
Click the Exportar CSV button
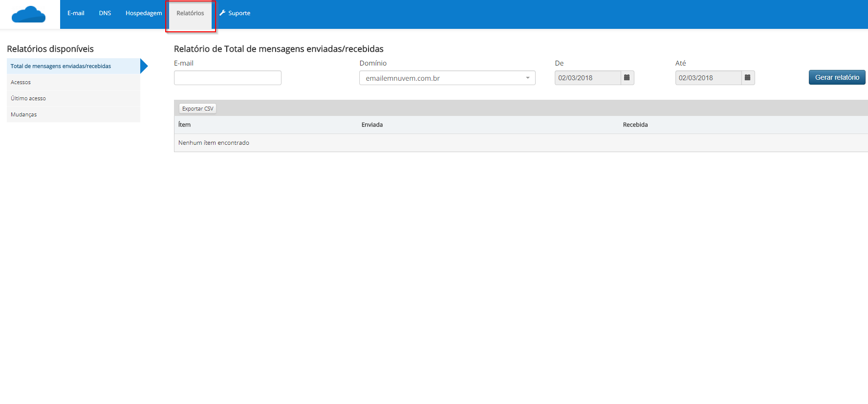click(x=197, y=109)
